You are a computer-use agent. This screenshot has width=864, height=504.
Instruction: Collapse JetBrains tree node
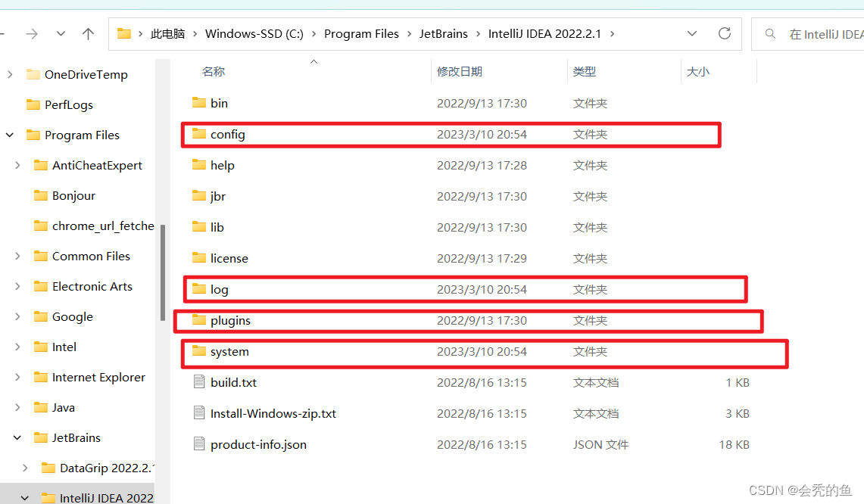point(17,438)
